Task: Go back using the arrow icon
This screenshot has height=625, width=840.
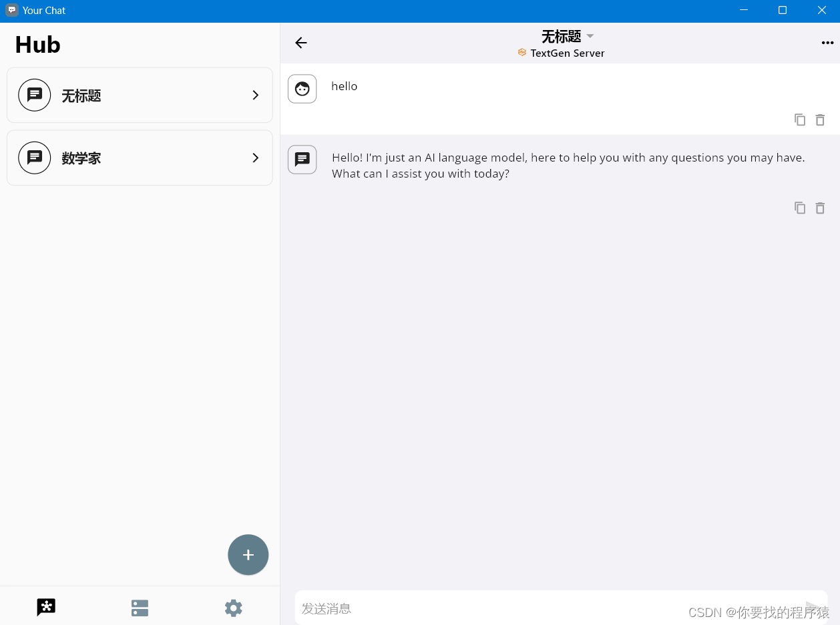Action: (x=301, y=43)
